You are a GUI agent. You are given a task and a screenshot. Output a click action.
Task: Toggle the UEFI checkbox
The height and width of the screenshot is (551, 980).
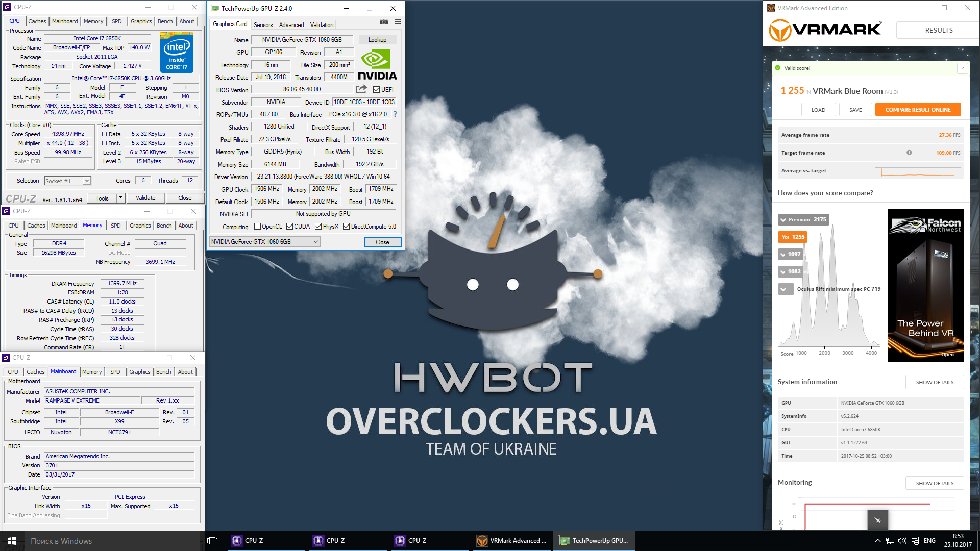[x=376, y=90]
